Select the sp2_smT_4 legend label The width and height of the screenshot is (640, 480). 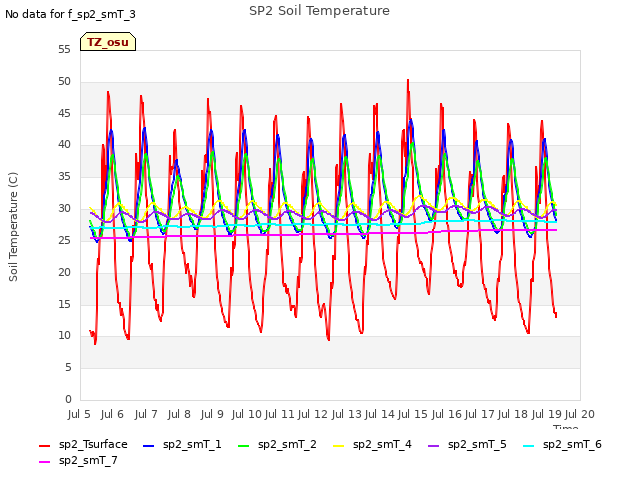pyautogui.click(x=382, y=444)
